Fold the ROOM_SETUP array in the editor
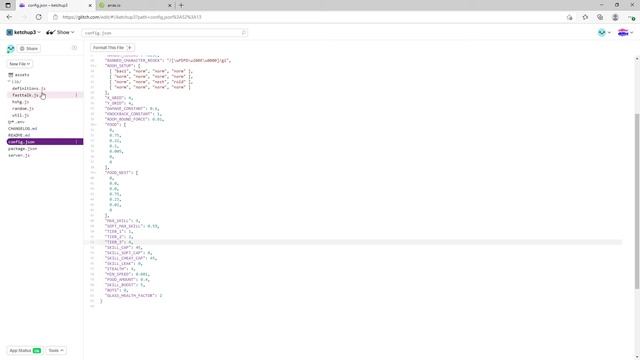The width and height of the screenshot is (640, 360). [95, 66]
